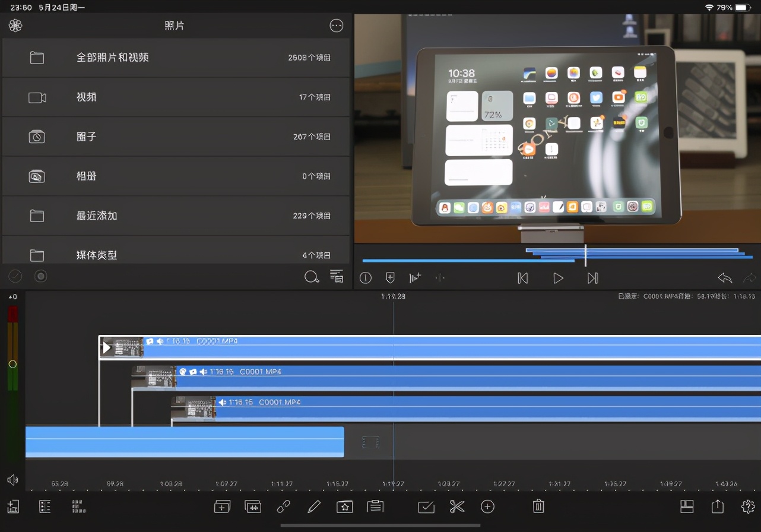Screen dimensions: 761x532
Task: Open the 全部照片和视频 folder
Action: 176,58
